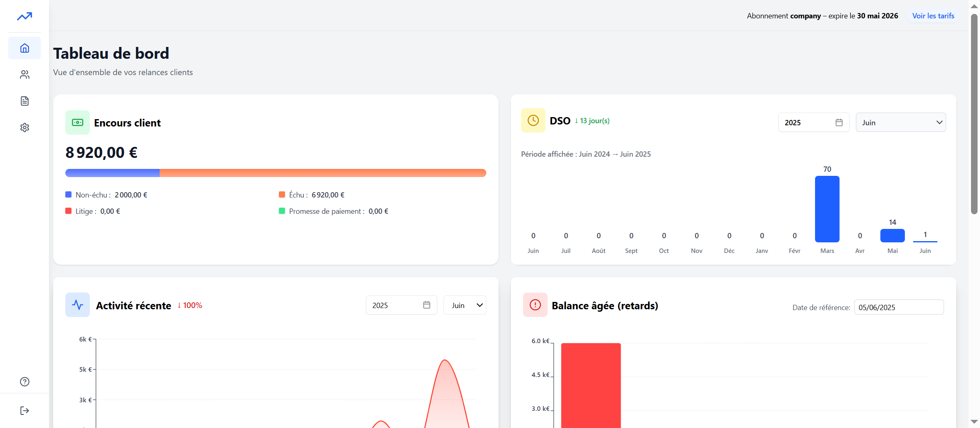Image resolution: width=980 pixels, height=428 pixels.
Task: Log out using the sidebar exit icon
Action: [x=24, y=410]
